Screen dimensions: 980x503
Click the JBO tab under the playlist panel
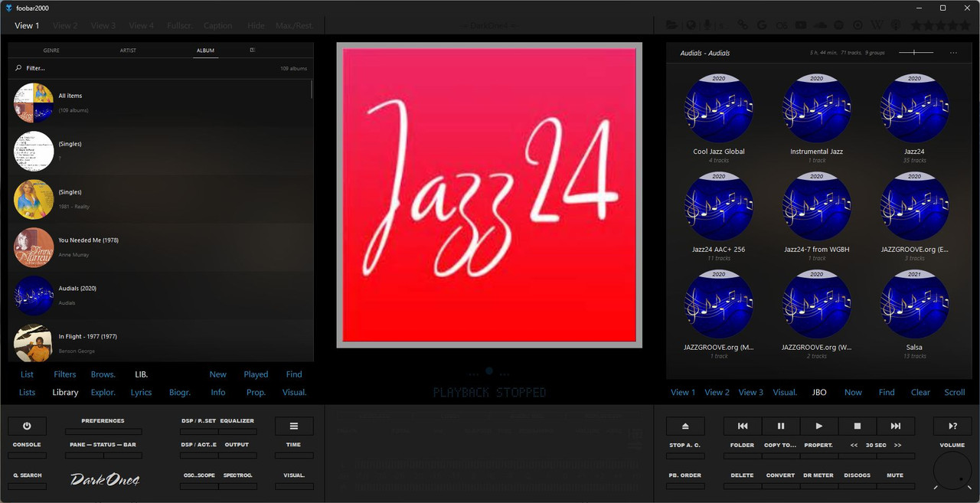pos(819,392)
